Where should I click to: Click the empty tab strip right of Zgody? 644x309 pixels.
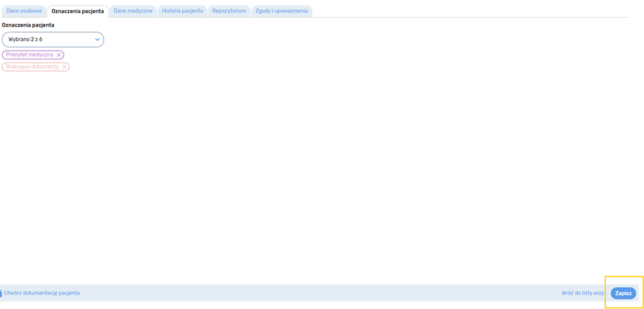pyautogui.click(x=470, y=11)
